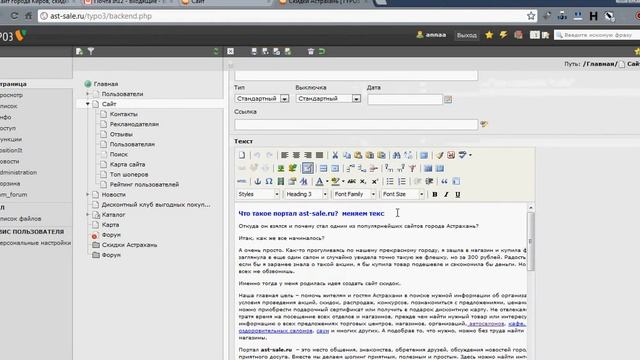Click the green undo arrow icon
The image size is (640, 360).
(x=322, y=51)
